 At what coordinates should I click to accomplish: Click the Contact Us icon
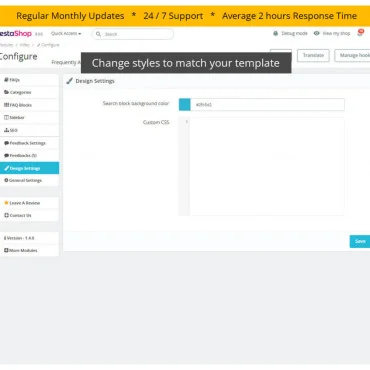(6, 215)
